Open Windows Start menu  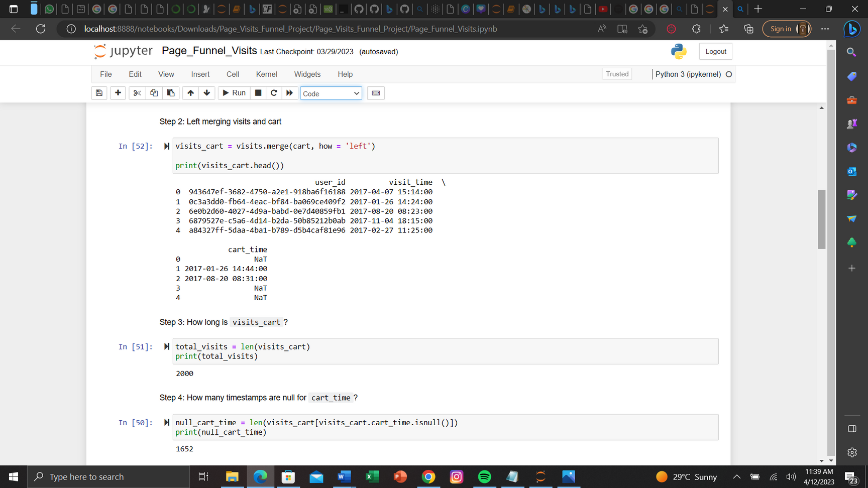tap(14, 476)
